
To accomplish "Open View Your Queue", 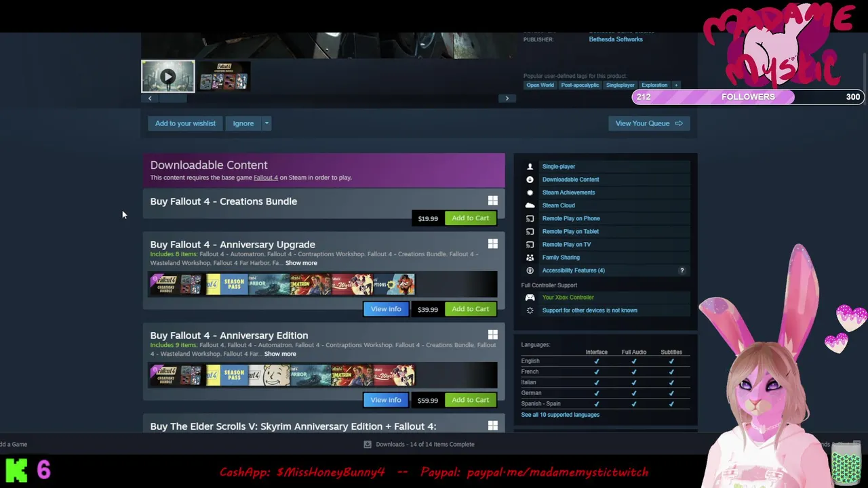I will 649,123.
